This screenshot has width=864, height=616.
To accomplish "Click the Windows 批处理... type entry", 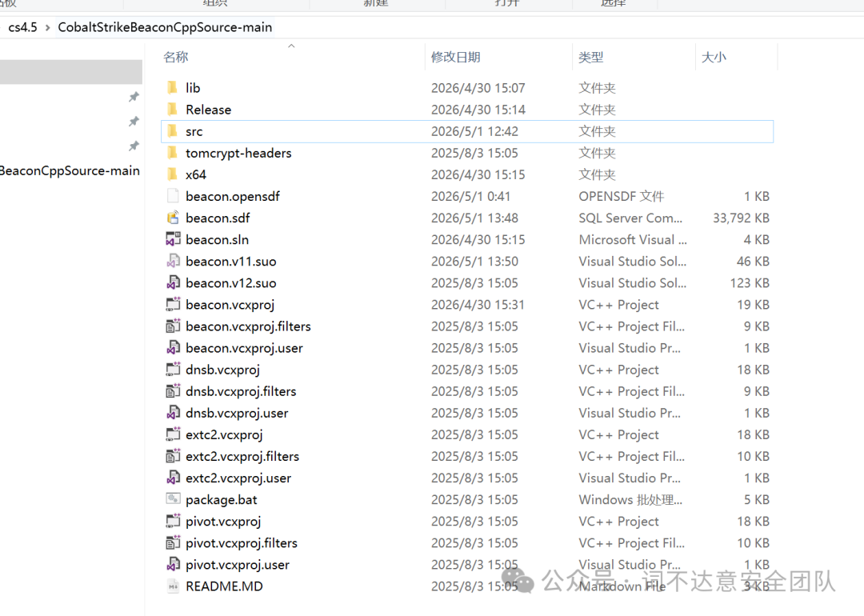I will (x=630, y=500).
